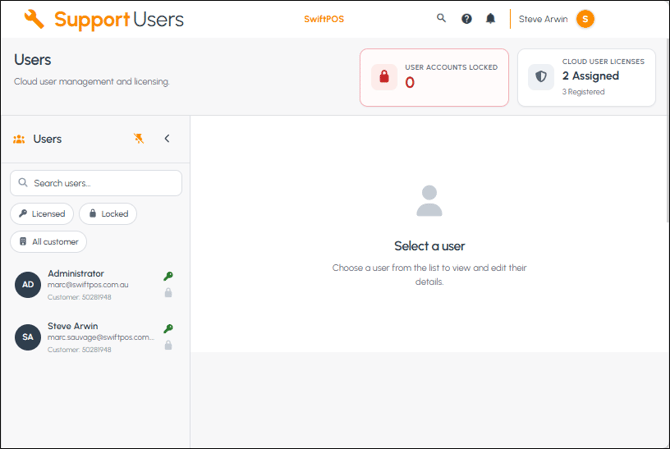Viewport: 670px width, 449px height.
Task: Click the Select a user heading
Action: pos(429,246)
